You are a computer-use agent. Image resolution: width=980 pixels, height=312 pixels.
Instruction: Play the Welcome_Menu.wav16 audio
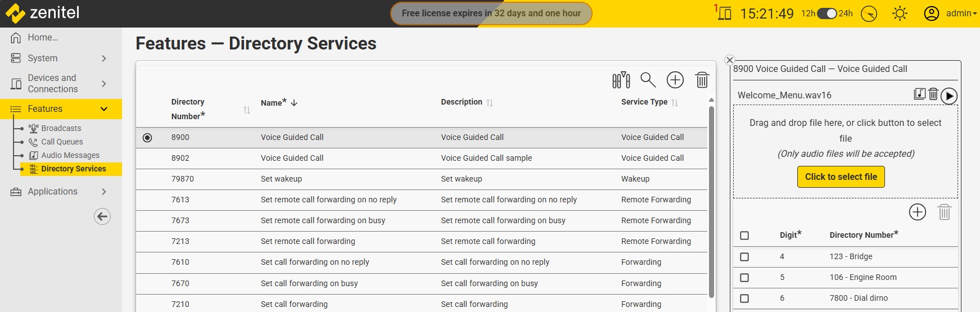click(949, 96)
